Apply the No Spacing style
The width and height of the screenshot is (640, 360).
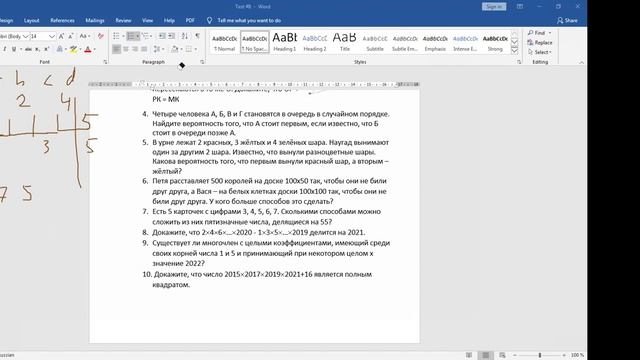point(255,42)
